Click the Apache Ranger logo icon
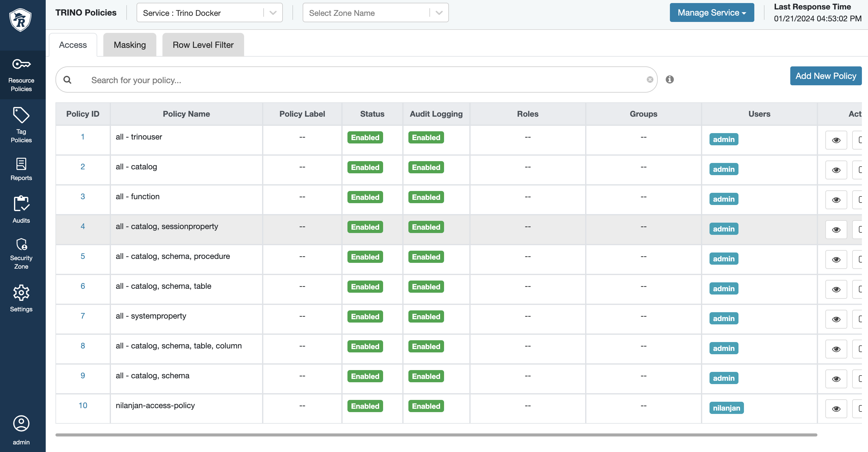Viewport: 868px width, 452px height. (20, 20)
